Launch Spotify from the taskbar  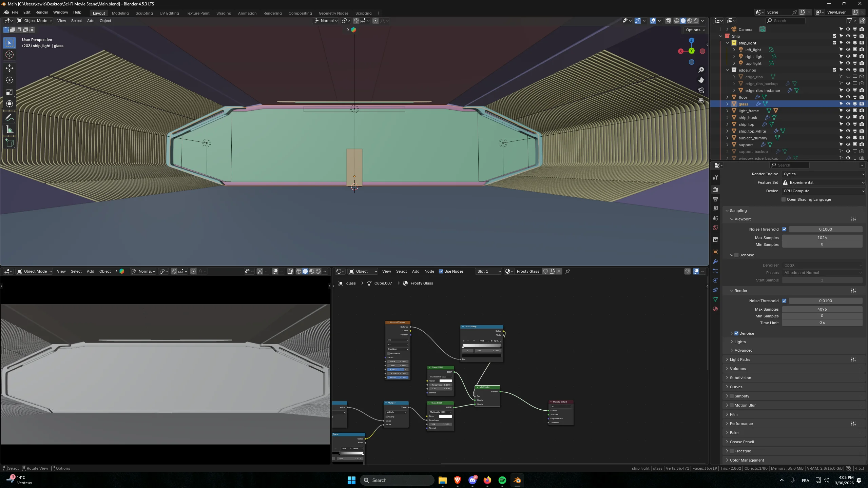point(502,480)
